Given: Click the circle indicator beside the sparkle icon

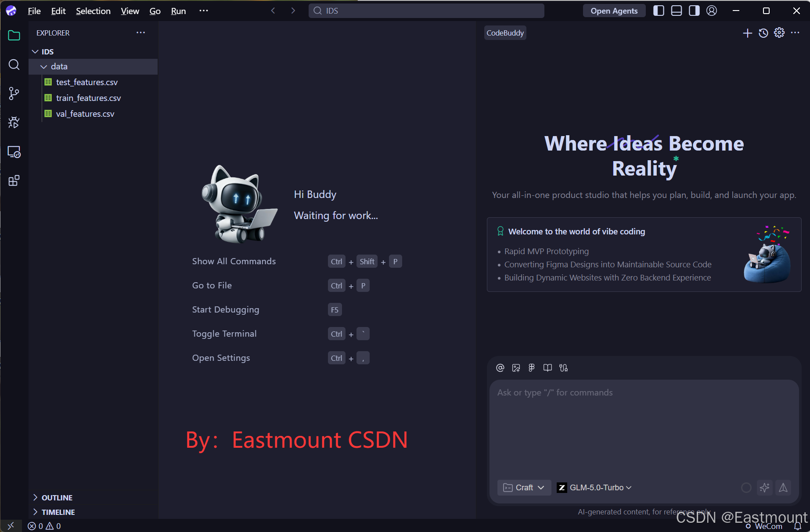Looking at the screenshot, I should (746, 488).
